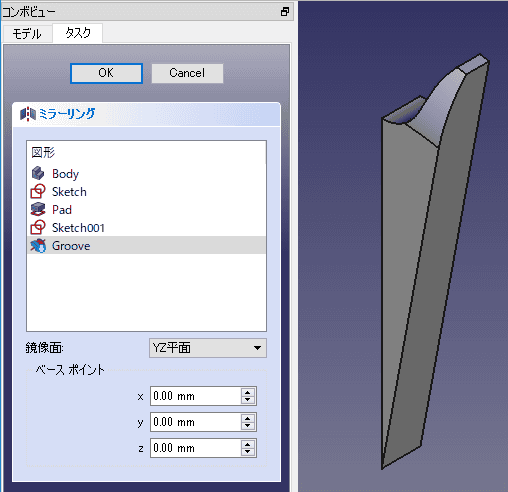Switch to the モデル tab
The width and height of the screenshot is (508, 492).
coord(27,34)
